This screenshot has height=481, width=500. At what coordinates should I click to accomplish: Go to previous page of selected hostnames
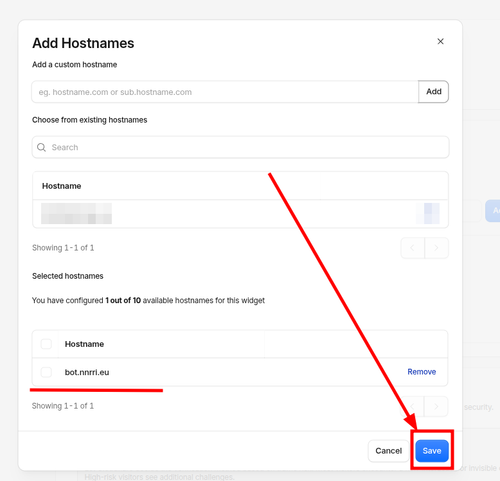point(412,406)
